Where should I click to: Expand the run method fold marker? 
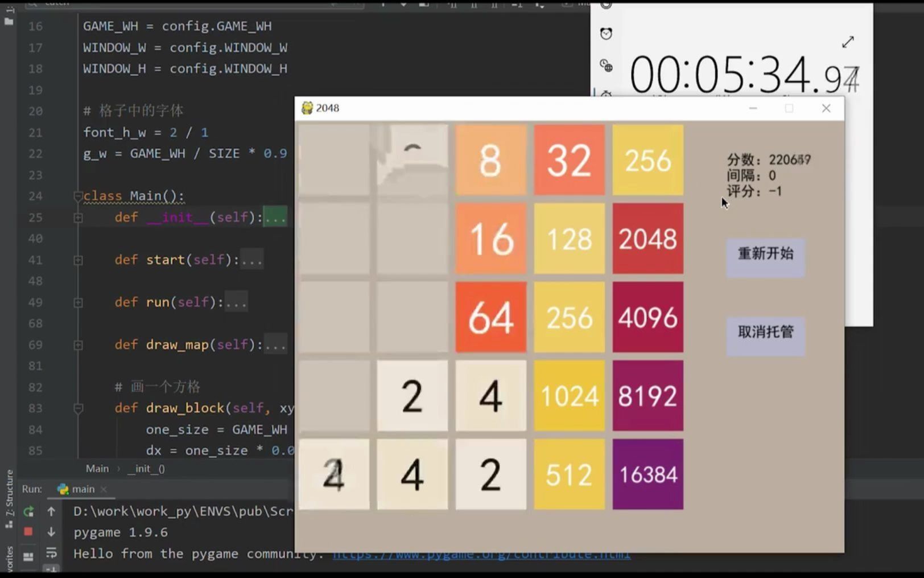coord(78,302)
